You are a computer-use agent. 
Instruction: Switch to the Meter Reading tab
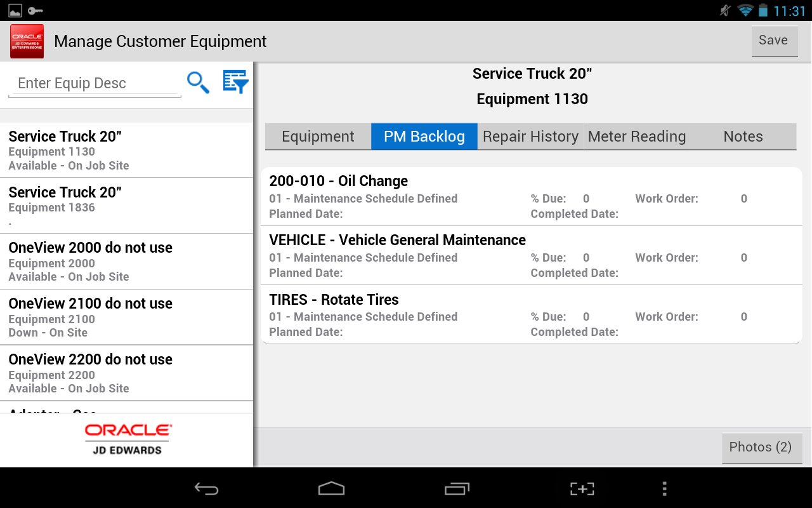point(637,137)
